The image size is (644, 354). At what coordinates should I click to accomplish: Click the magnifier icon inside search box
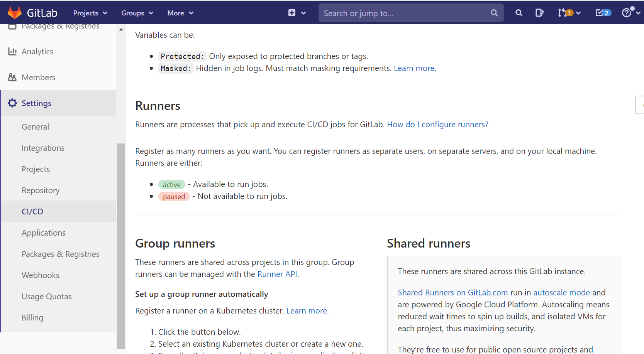(x=494, y=13)
